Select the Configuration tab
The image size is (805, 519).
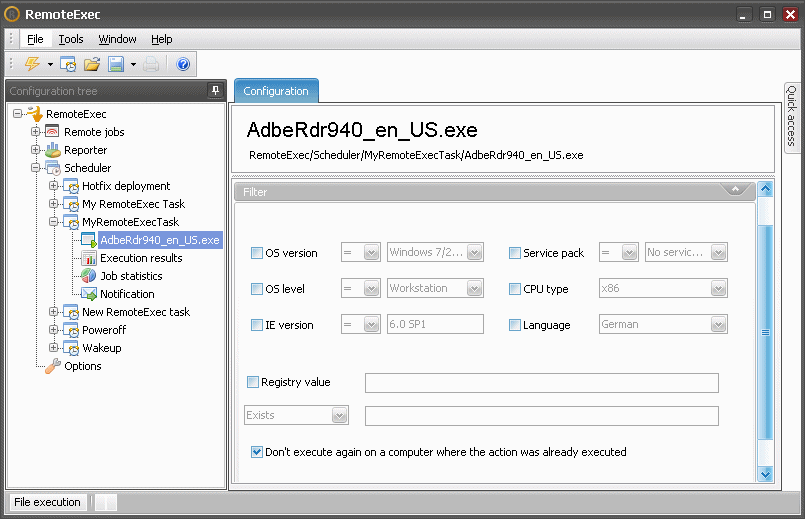pos(276,91)
